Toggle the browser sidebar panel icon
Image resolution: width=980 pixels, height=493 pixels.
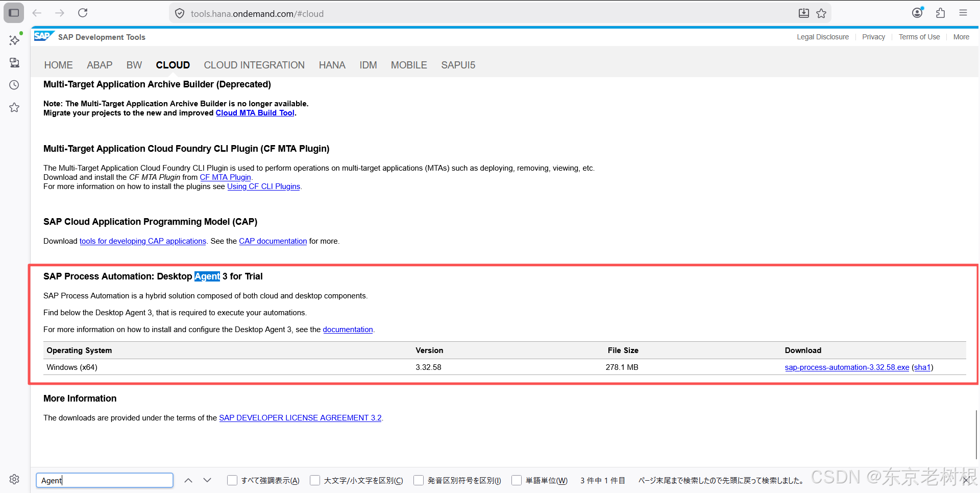click(x=14, y=13)
